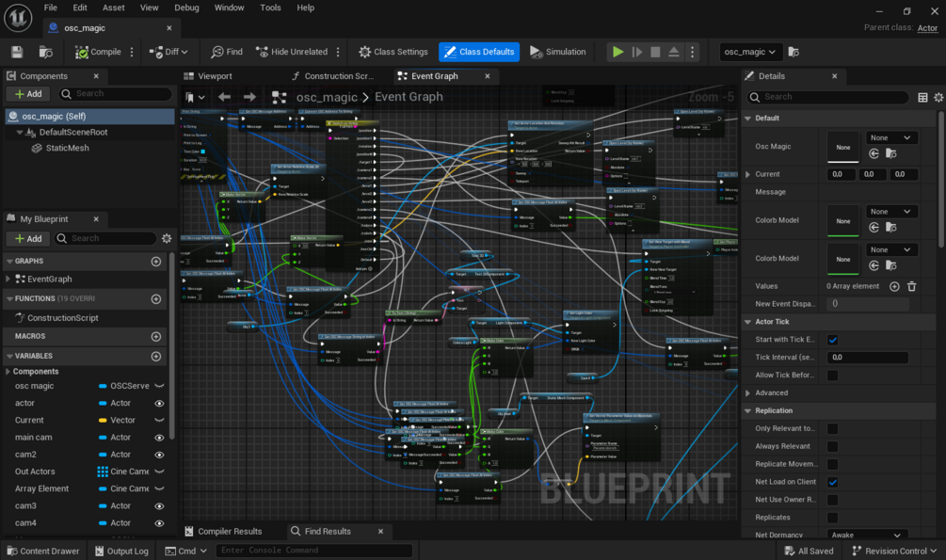
Task: Expand the Current vector property
Action: [x=748, y=174]
